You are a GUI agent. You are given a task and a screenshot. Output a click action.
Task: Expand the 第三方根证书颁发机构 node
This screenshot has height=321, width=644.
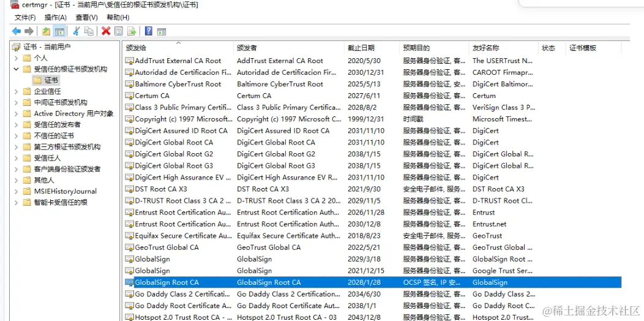coord(16,147)
